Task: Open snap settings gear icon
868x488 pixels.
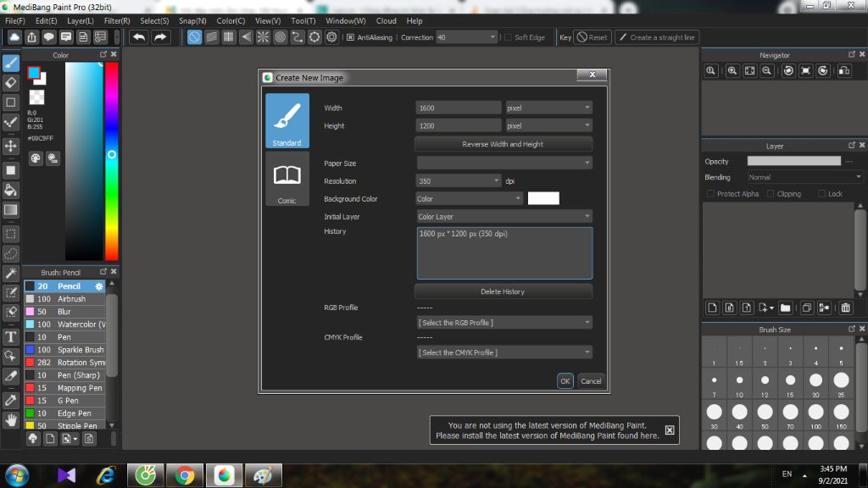Action: pyautogui.click(x=331, y=37)
